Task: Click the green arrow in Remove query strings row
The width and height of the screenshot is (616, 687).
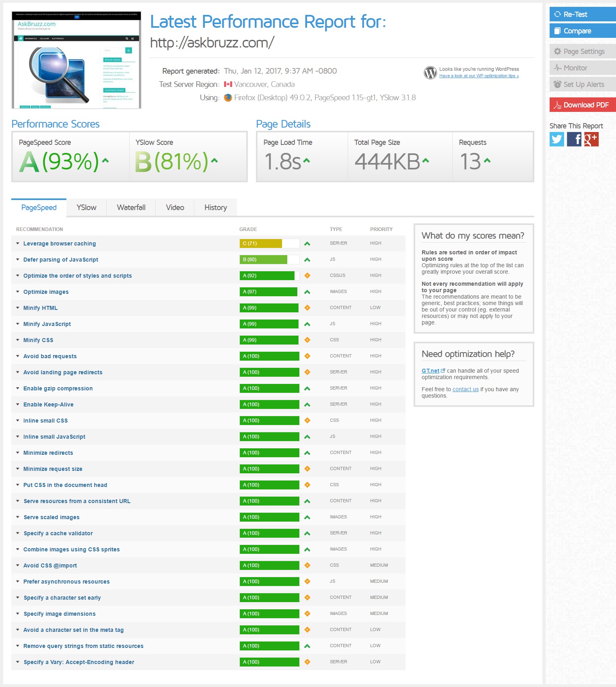Action: [x=307, y=646]
